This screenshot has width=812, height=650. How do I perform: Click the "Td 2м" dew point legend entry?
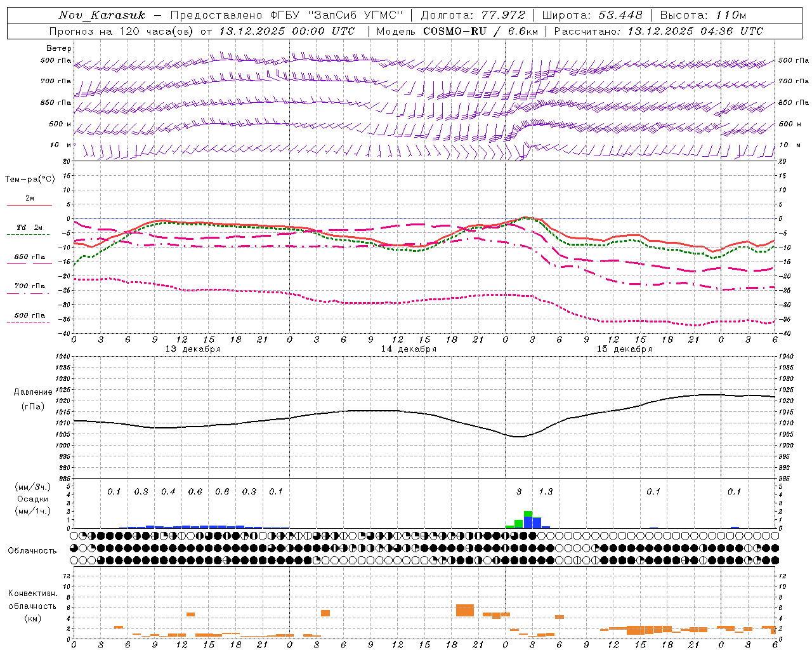pos(30,227)
